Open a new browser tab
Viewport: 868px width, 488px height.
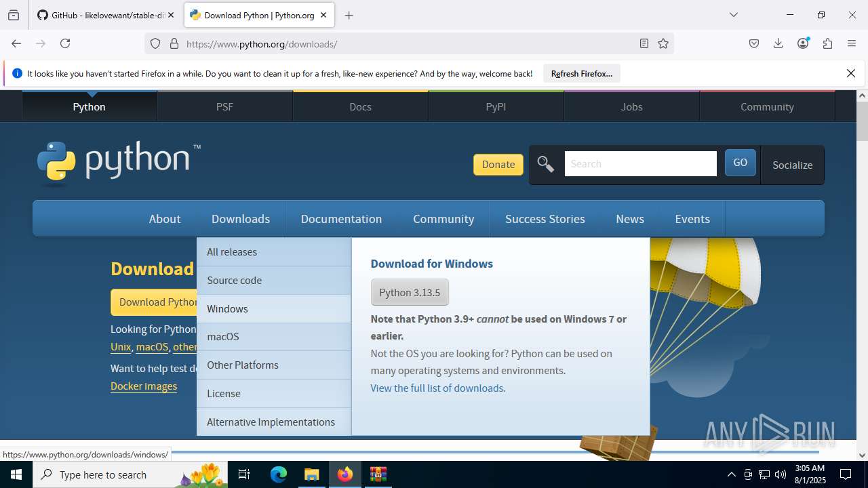[x=349, y=15]
